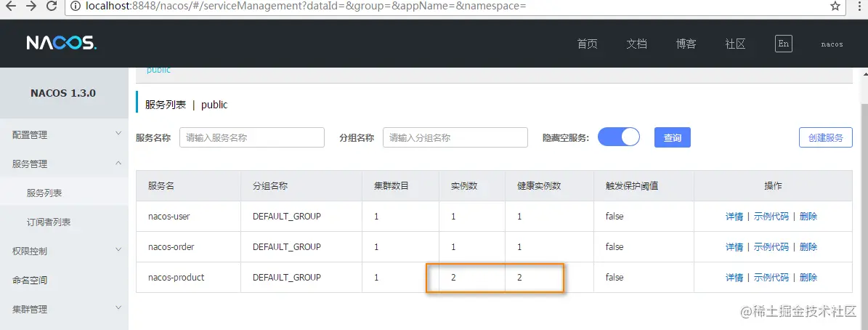Click 删除 for nacos-product
Image resolution: width=868 pixels, height=330 pixels.
click(x=808, y=278)
